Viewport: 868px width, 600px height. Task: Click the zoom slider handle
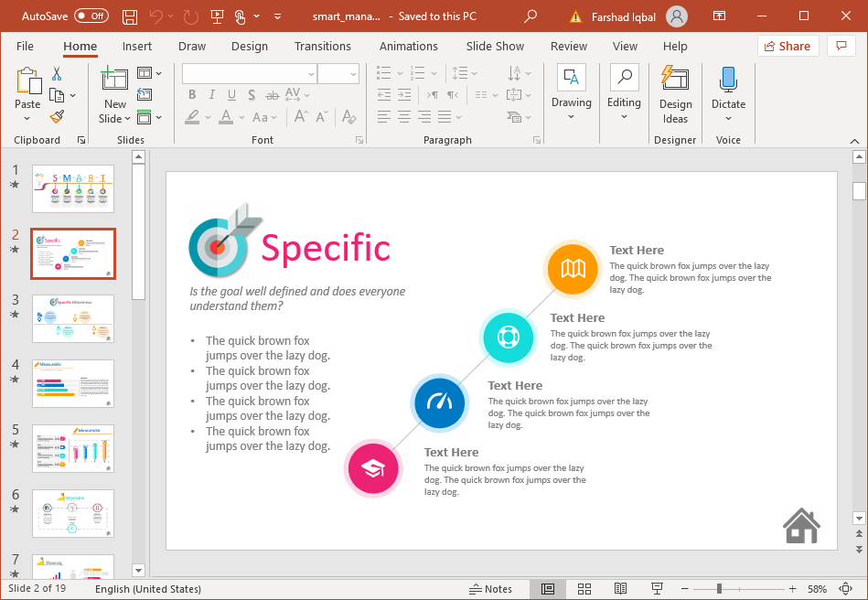[720, 589]
